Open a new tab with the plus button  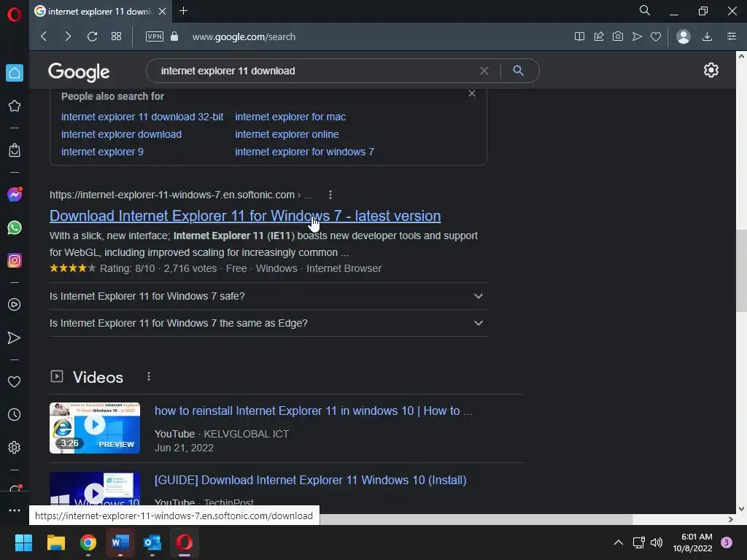click(x=183, y=10)
